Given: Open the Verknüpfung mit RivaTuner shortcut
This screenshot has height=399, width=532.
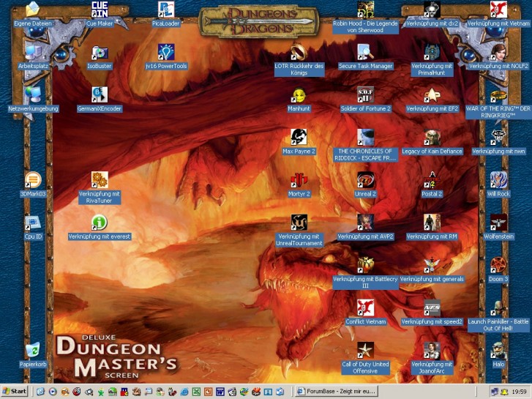Looking at the screenshot, I should tap(100, 180).
